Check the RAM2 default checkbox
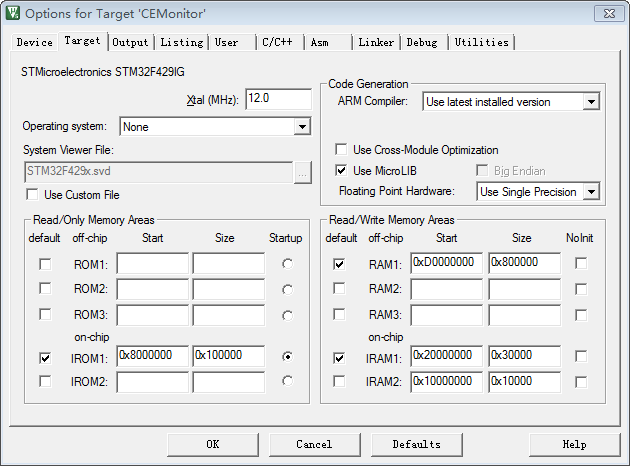 [339, 288]
